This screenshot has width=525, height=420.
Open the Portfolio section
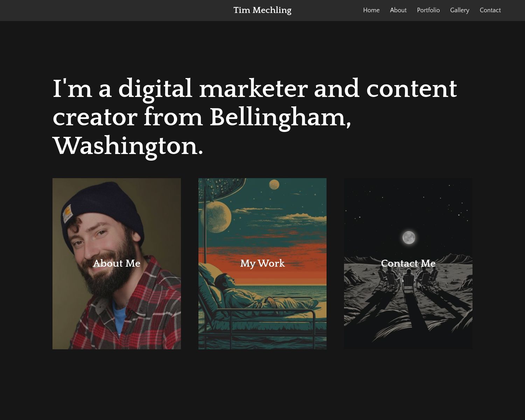click(x=428, y=10)
